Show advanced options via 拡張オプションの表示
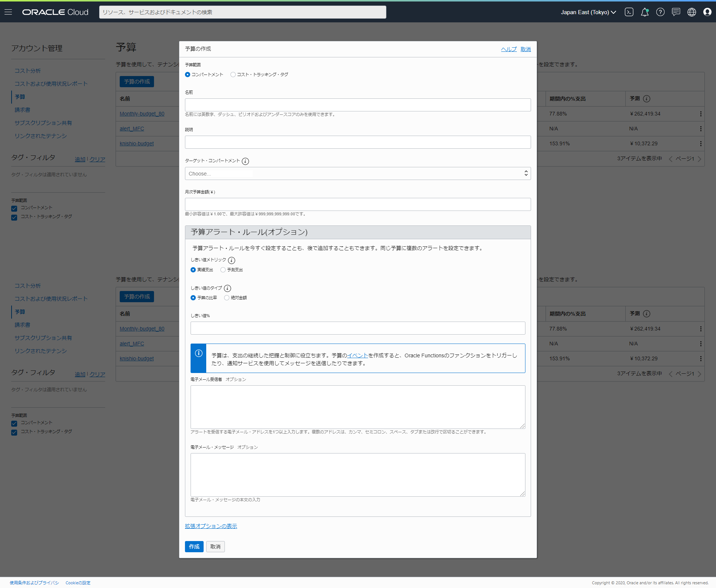The width and height of the screenshot is (716, 588). point(211,526)
